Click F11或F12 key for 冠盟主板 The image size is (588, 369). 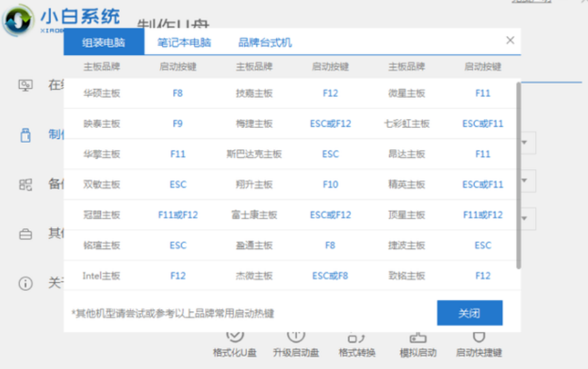pyautogui.click(x=178, y=215)
